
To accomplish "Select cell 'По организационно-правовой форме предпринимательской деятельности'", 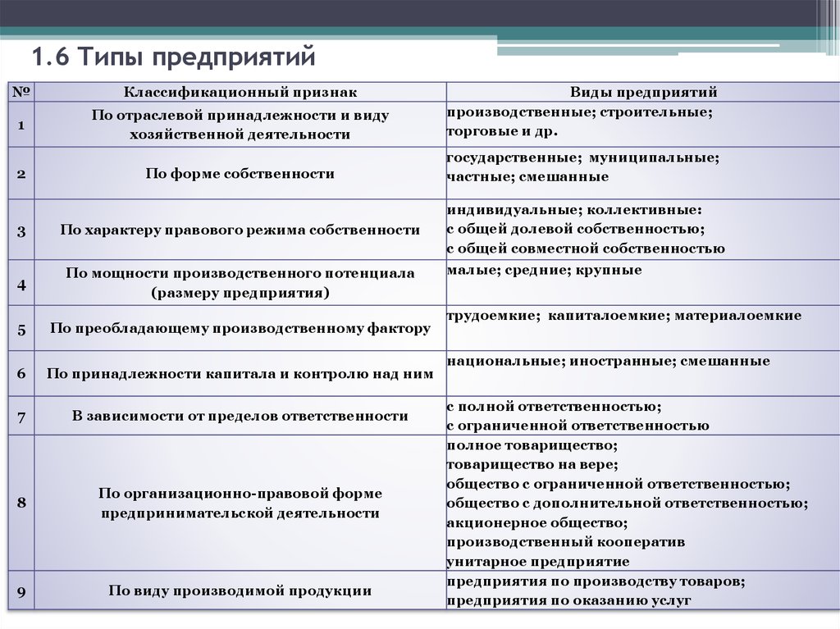I will [x=240, y=503].
